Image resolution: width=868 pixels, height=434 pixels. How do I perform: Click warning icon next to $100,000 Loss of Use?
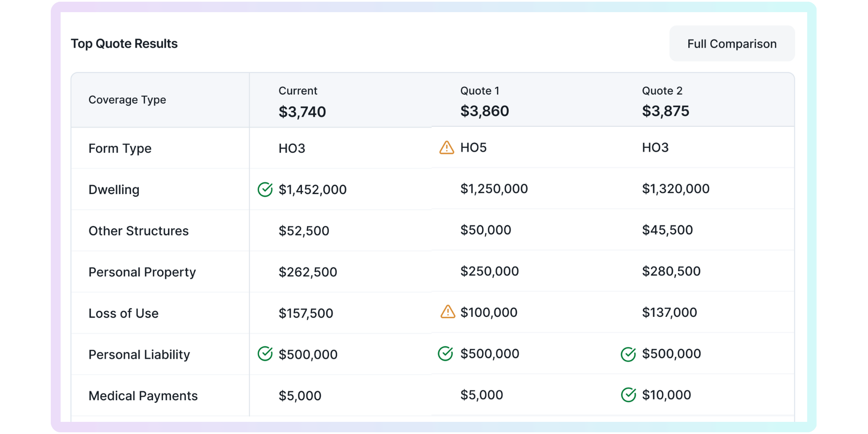[447, 312]
